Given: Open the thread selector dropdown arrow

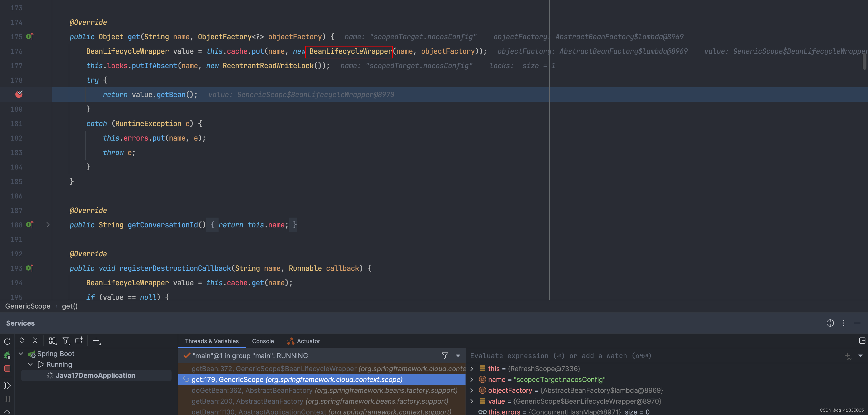Looking at the screenshot, I should 458,356.
